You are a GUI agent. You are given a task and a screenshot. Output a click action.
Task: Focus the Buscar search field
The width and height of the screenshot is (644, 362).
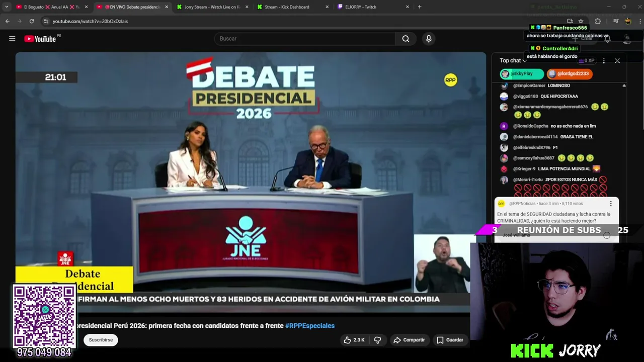(305, 39)
